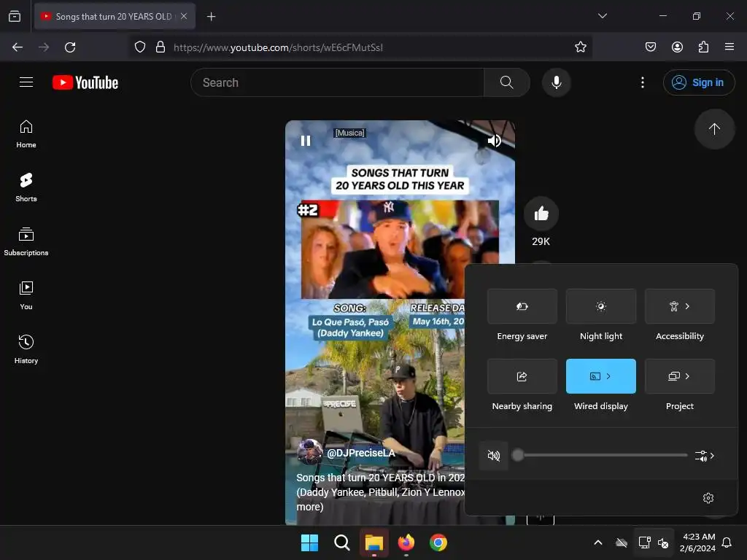The width and height of the screenshot is (747, 560).
Task: Reload the page
Action: click(70, 47)
